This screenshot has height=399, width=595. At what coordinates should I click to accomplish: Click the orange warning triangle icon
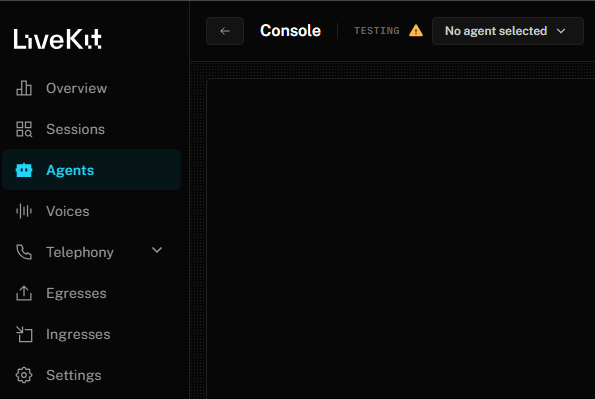point(416,30)
